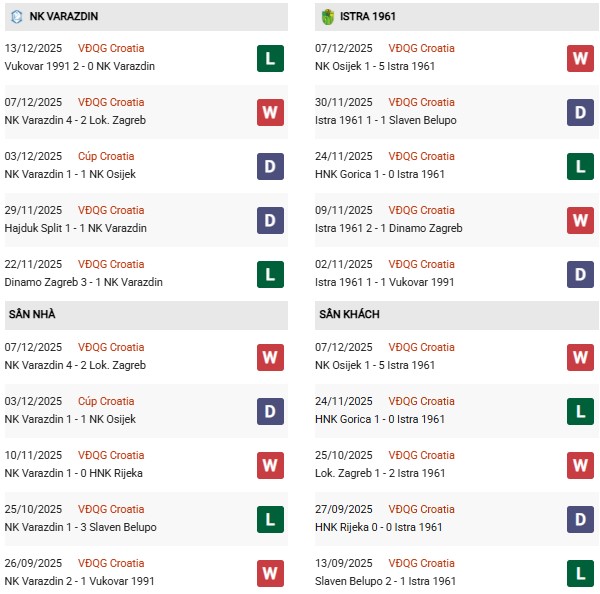Viewport: 600px width, 594px height.
Task: Select the SÂN KHÁCH section header
Action: point(350,315)
